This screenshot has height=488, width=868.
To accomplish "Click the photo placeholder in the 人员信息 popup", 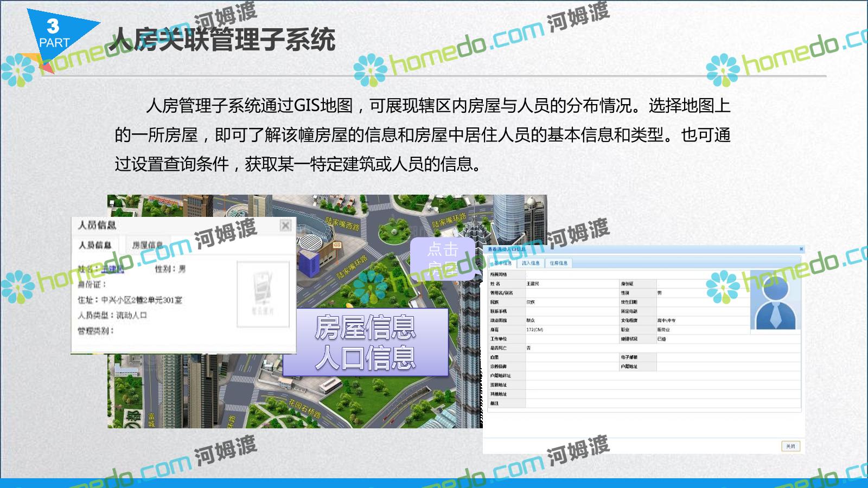I will pos(263,294).
